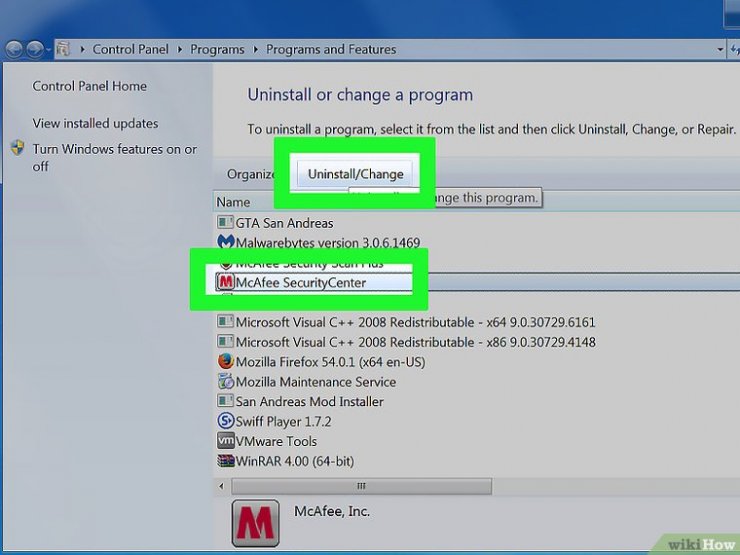Open View installed updates link
This screenshot has width=740, height=555.
point(95,123)
